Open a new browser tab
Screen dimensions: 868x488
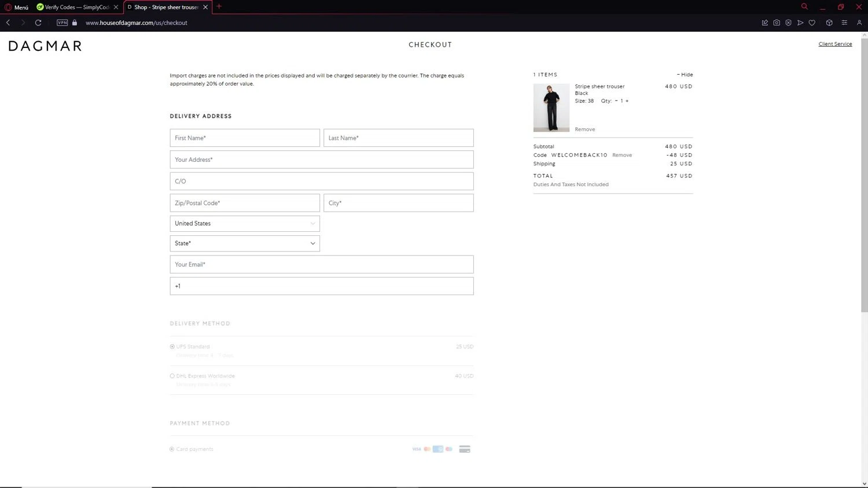219,7
